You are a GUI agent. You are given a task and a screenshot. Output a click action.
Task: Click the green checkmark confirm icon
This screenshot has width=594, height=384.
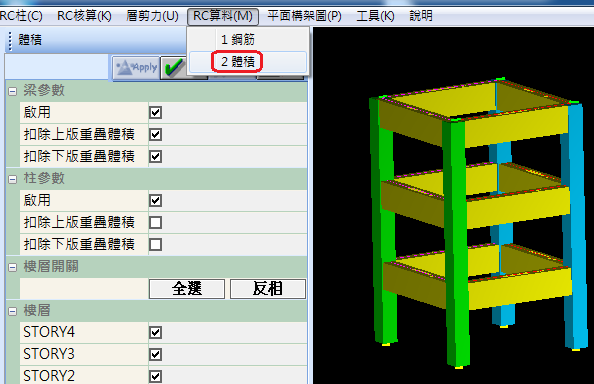point(174,68)
